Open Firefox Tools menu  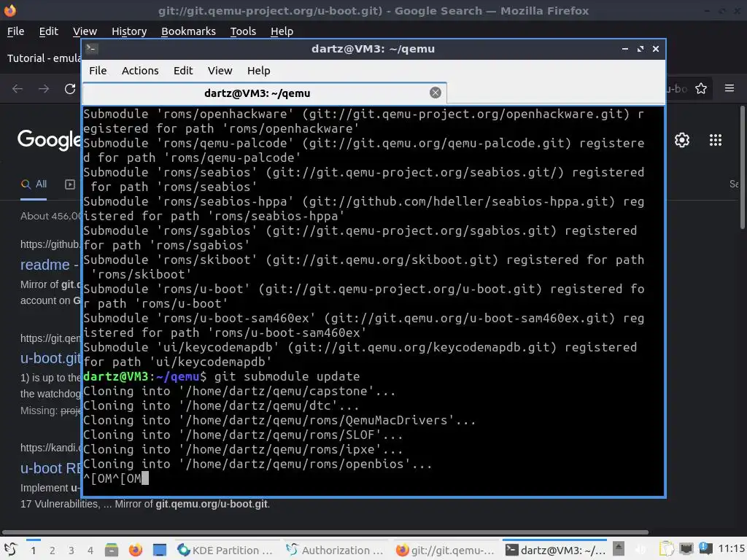(x=243, y=31)
